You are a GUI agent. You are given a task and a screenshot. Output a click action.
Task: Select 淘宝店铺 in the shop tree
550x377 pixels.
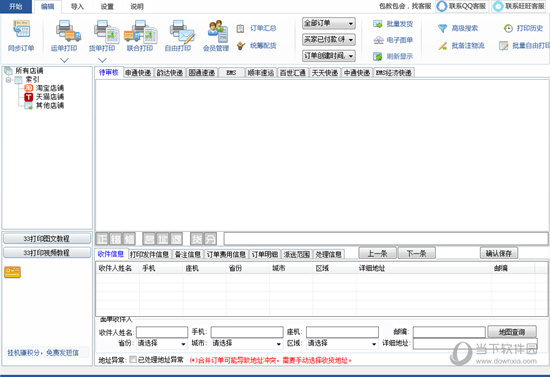(50, 88)
